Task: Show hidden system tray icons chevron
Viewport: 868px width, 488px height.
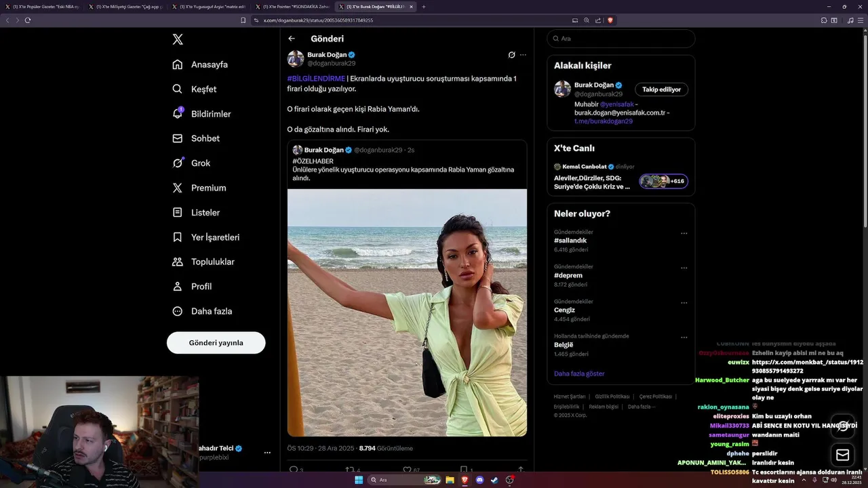Action: point(805,480)
